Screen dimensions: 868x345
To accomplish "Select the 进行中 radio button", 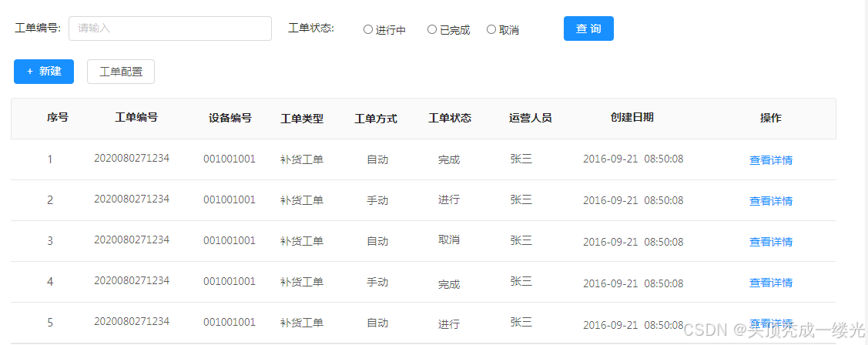I will [x=367, y=29].
